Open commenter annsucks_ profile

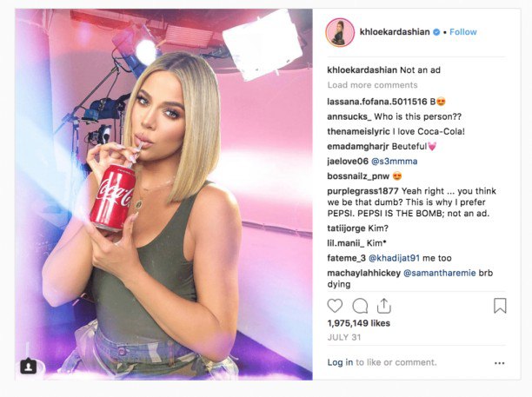pyautogui.click(x=349, y=116)
